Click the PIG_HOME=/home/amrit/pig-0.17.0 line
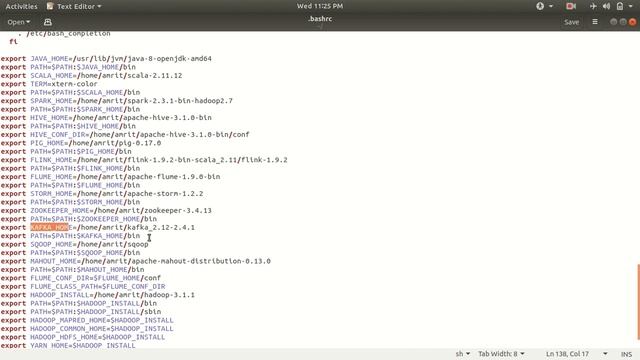The height and width of the screenshot is (360, 640). click(x=81, y=143)
